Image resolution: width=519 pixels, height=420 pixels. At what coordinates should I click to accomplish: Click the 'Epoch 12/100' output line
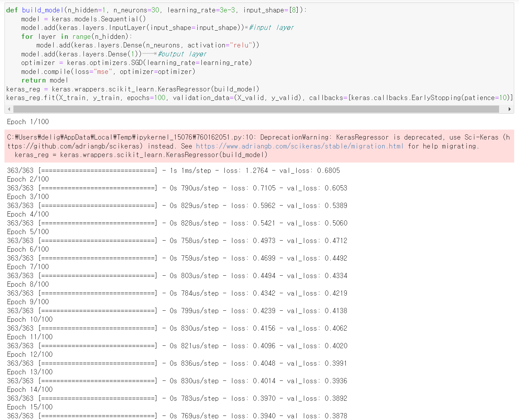(x=30, y=354)
